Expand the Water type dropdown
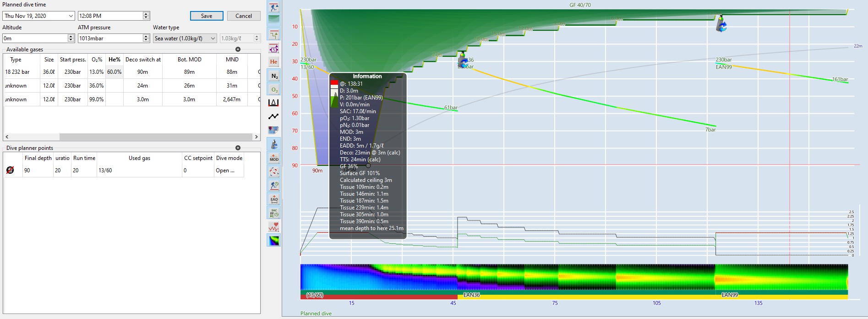Image resolution: width=868 pixels, height=319 pixels. [213, 38]
